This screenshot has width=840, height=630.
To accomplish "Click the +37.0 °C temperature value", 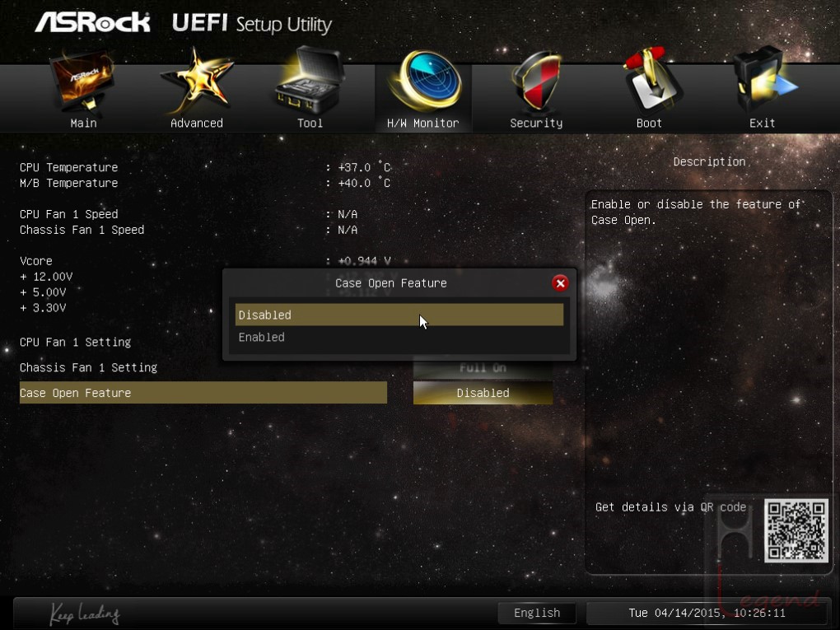I will pos(364,167).
